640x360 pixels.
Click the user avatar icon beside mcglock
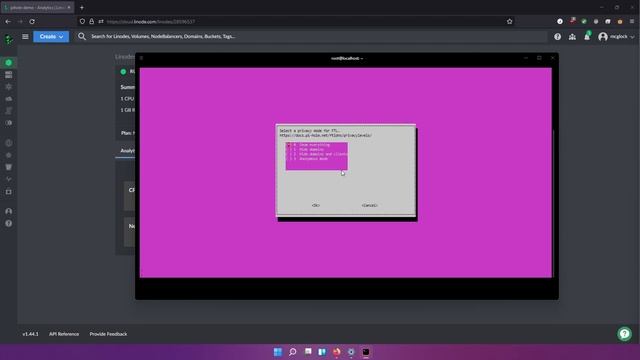point(603,37)
